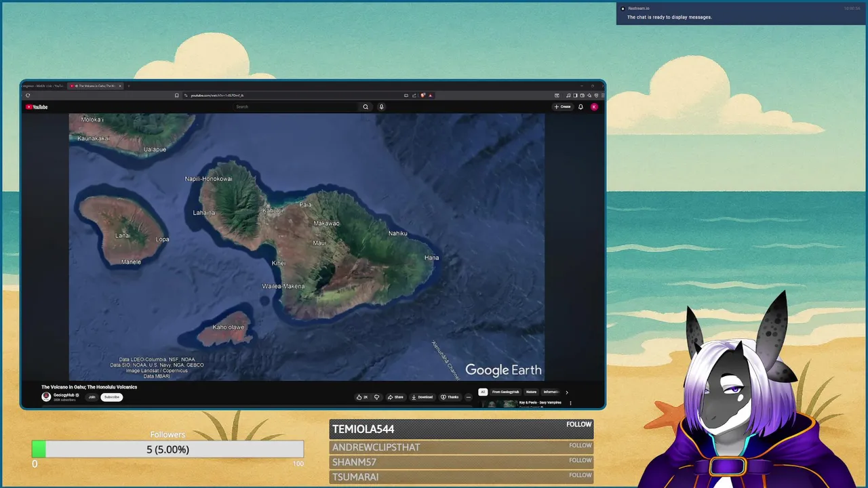
Task: Open the account avatar menu
Action: (594, 106)
